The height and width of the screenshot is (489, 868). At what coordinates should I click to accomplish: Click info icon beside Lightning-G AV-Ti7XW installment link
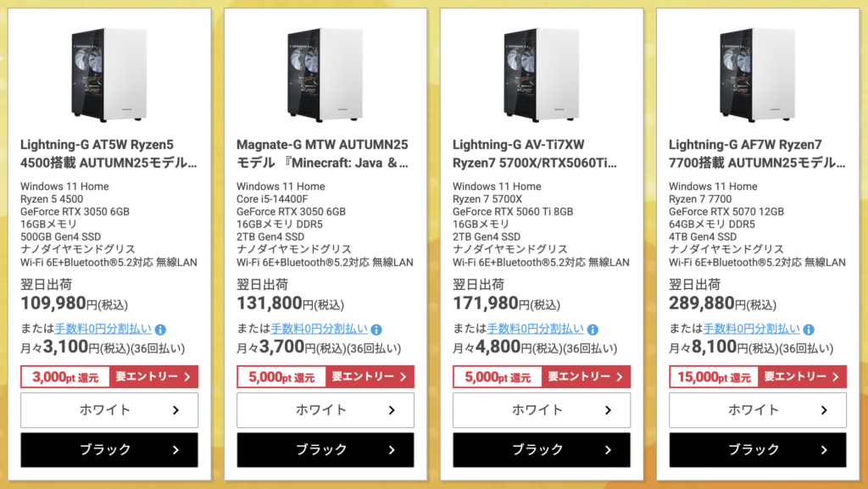593,330
